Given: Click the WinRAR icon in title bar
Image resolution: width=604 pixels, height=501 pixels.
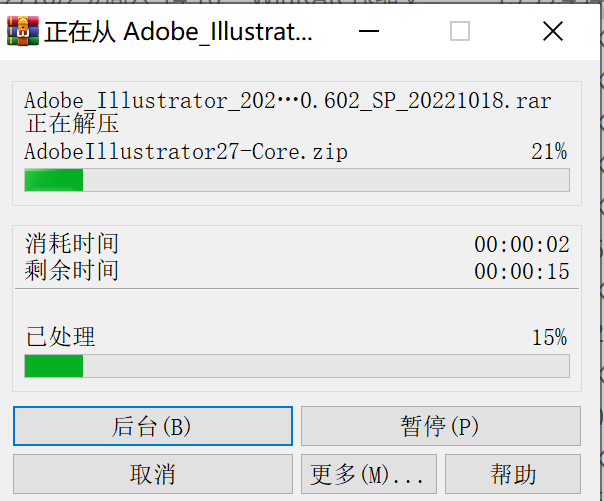Looking at the screenshot, I should click(23, 31).
